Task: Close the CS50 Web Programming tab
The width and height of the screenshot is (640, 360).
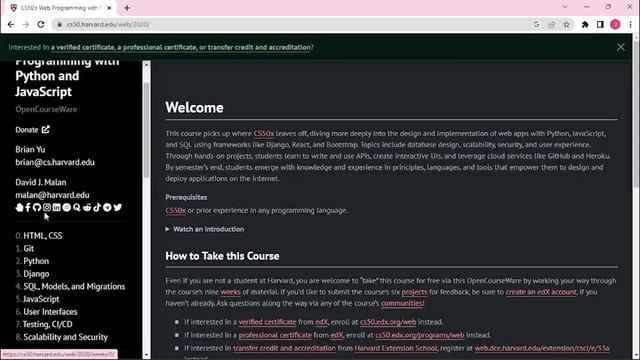Action: click(x=109, y=8)
